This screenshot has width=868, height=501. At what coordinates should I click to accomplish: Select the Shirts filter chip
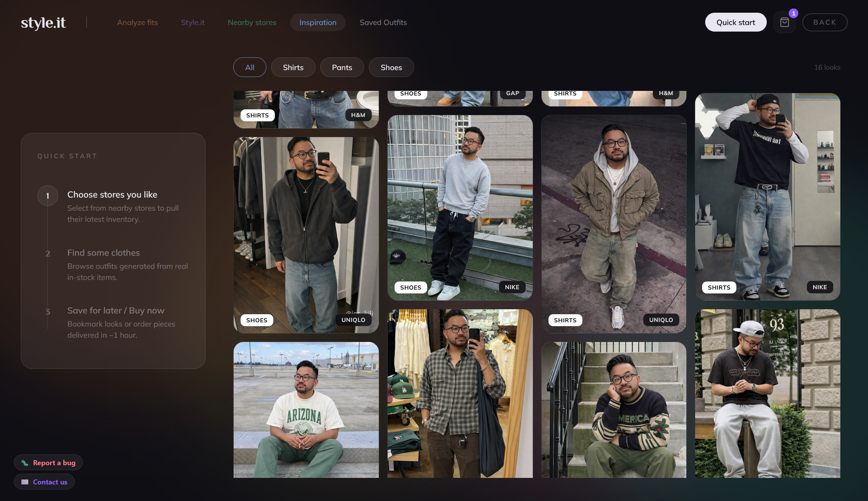[x=293, y=67]
